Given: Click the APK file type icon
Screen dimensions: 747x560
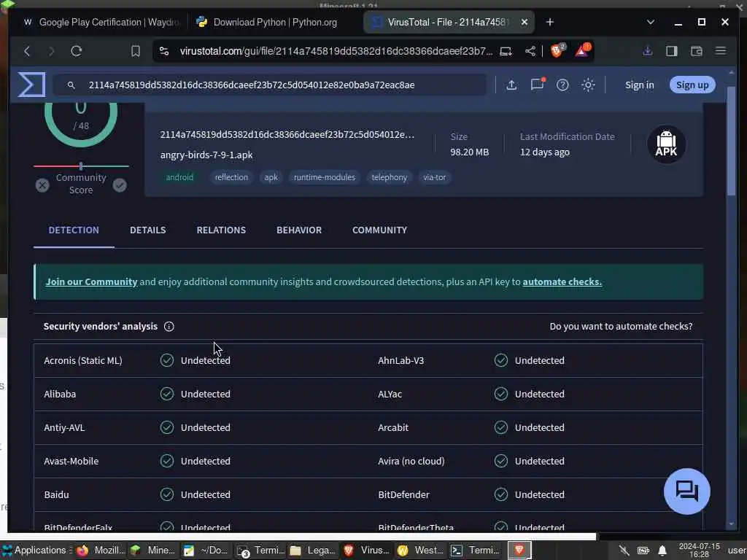Looking at the screenshot, I should pyautogui.click(x=666, y=144).
